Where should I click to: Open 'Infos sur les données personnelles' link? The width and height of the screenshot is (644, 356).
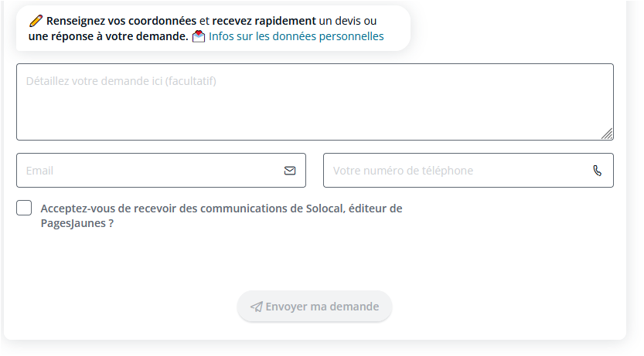(x=296, y=36)
